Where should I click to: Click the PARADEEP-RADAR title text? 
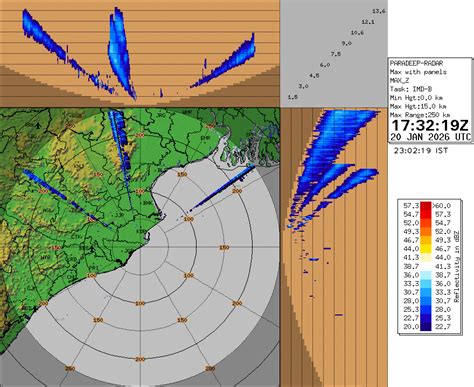(x=416, y=63)
